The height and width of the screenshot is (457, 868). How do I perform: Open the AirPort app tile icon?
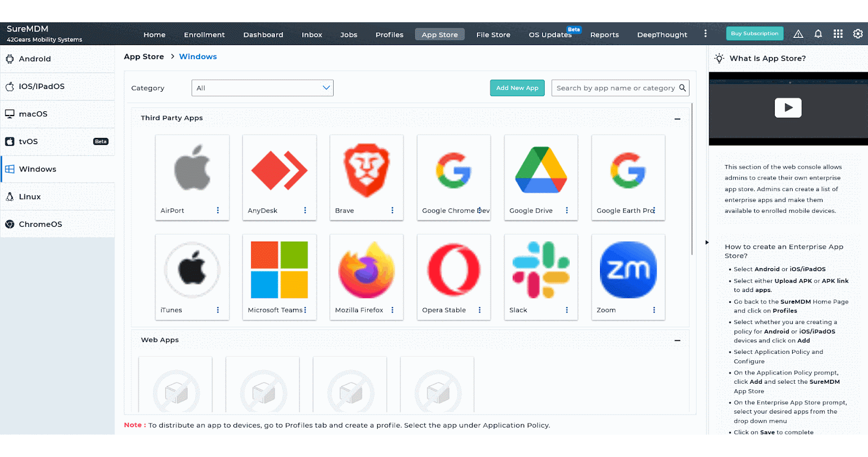point(192,168)
